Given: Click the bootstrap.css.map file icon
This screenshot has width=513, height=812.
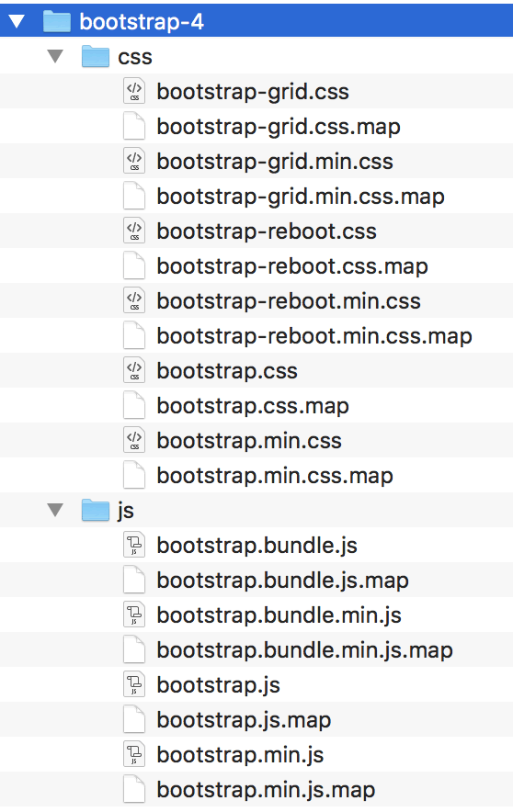Looking at the screenshot, I should (x=134, y=405).
